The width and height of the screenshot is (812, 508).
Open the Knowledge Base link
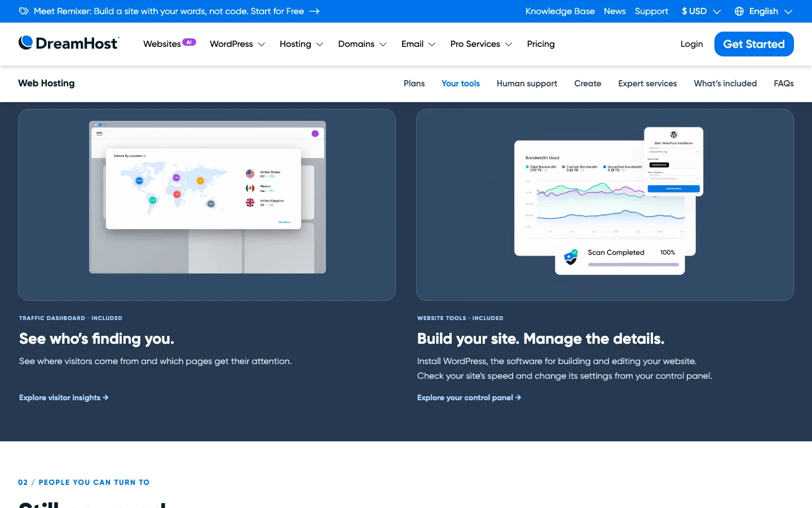tap(560, 11)
